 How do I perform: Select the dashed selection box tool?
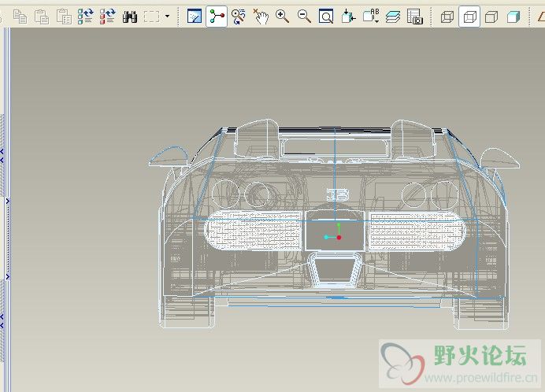click(x=152, y=17)
